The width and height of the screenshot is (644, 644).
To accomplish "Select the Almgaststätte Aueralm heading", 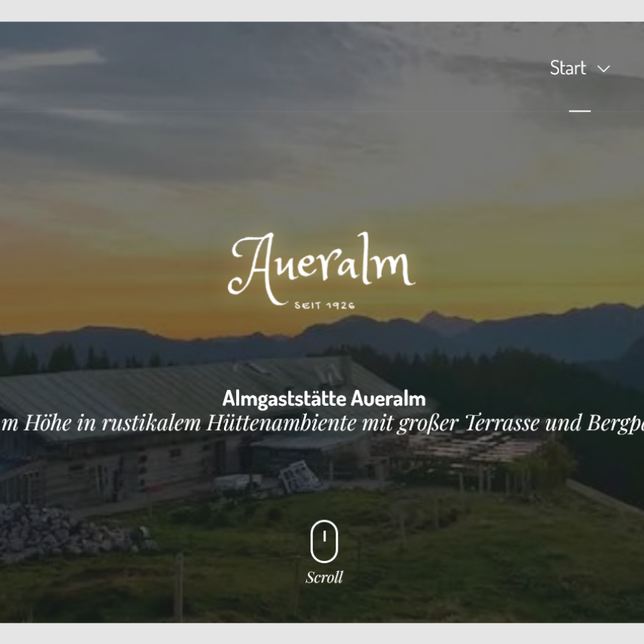I will click(x=323, y=399).
